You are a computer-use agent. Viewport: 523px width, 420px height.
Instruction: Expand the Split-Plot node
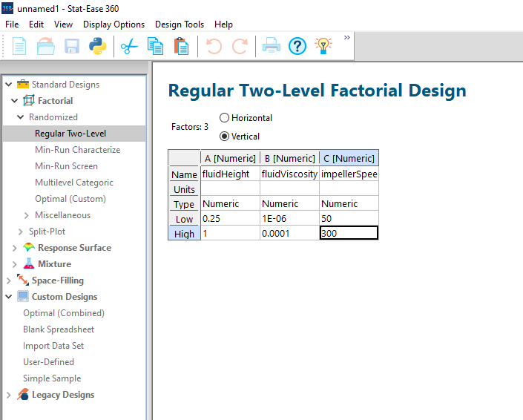[21, 232]
